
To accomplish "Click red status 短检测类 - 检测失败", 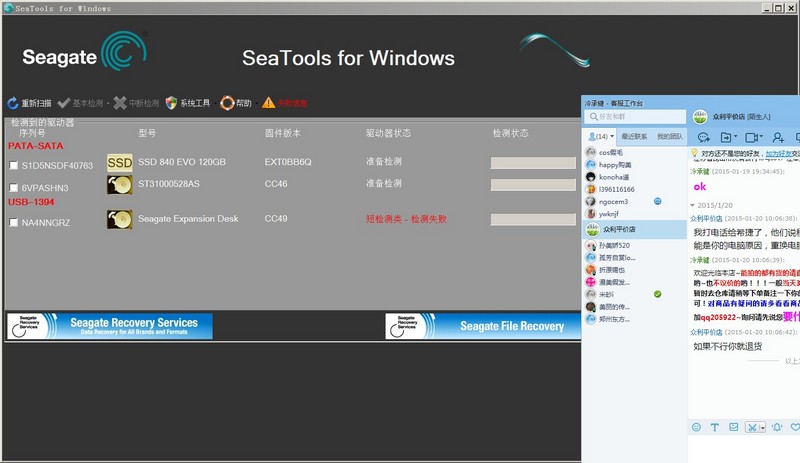I will pyautogui.click(x=406, y=219).
